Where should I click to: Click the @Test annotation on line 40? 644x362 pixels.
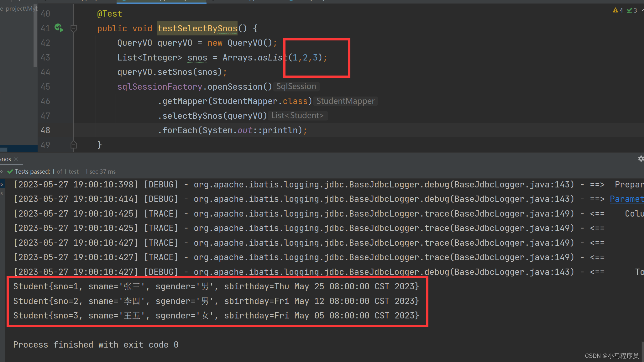109,14
